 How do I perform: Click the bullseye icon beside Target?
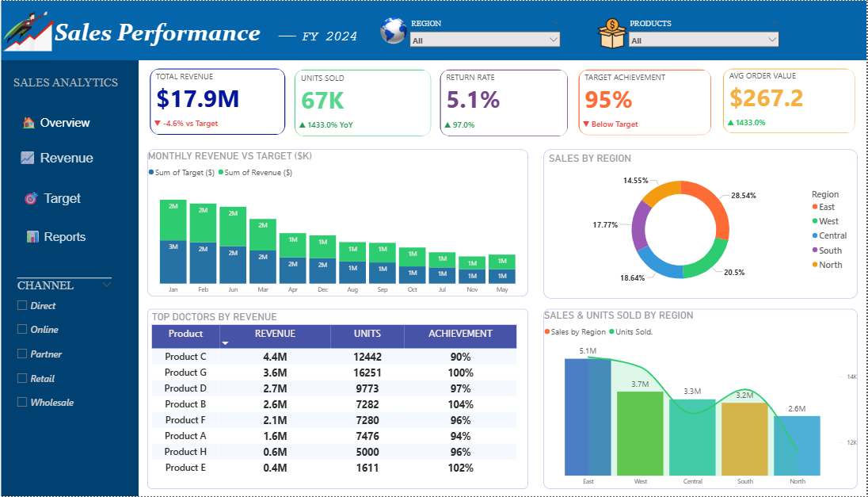(31, 198)
